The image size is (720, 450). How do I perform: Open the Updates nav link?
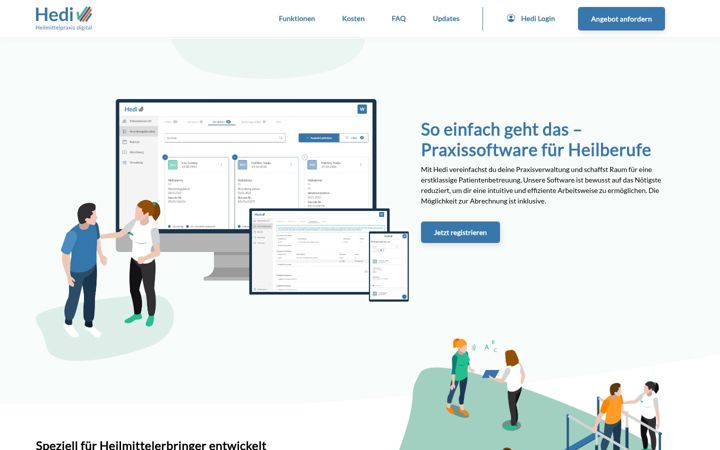[446, 19]
